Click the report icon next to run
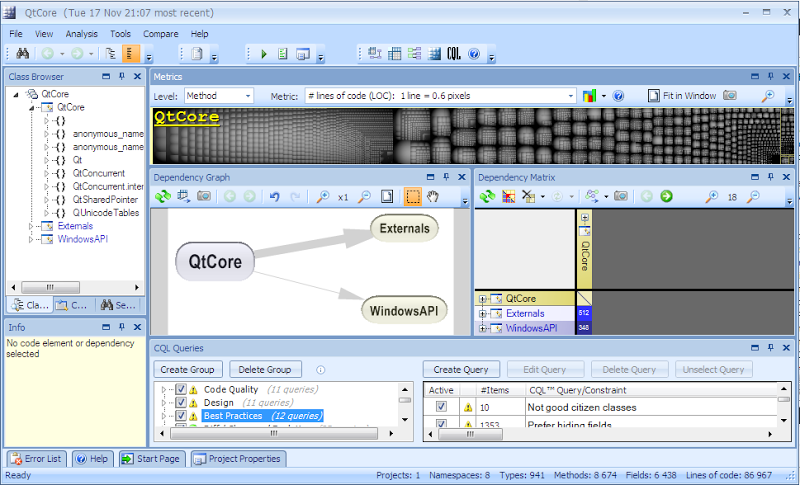The width and height of the screenshot is (800, 485). [x=283, y=54]
